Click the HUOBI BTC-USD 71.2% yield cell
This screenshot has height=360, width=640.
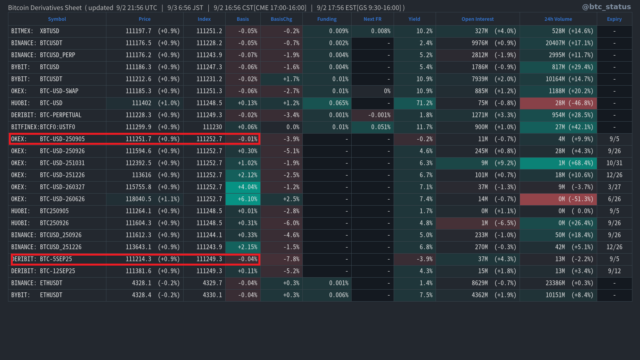pos(414,103)
